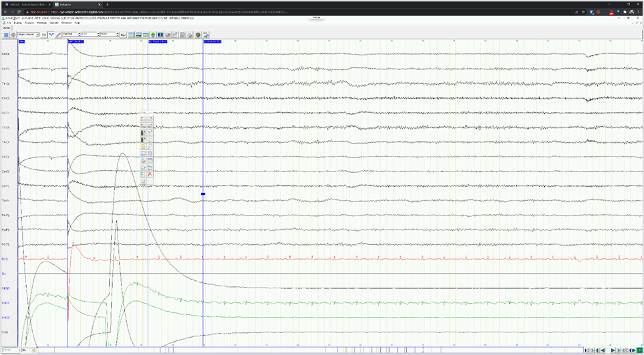Screen dimensions: 644x355
Task: Open the Options menu
Action: coord(54,23)
